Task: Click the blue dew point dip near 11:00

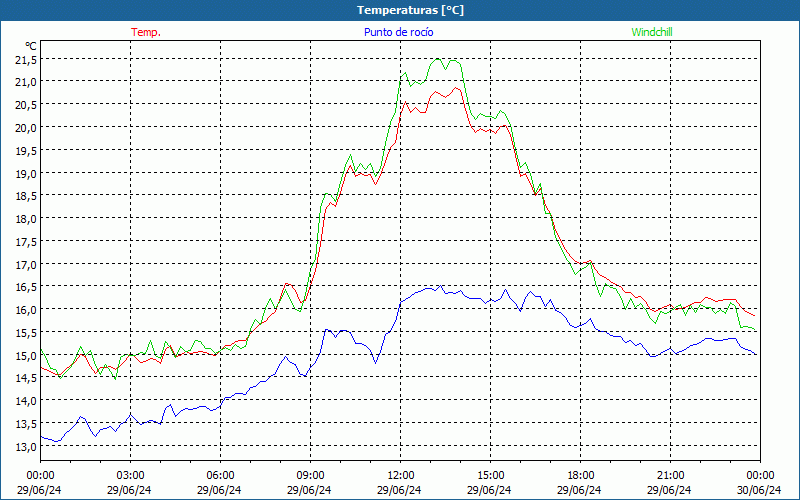Action: (x=376, y=362)
